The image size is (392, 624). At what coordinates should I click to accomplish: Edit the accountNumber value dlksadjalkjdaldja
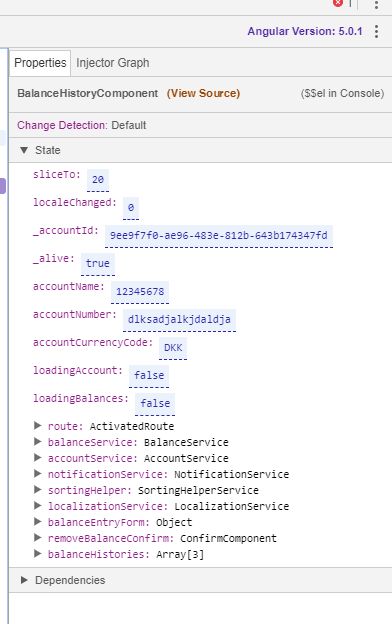(x=179, y=320)
